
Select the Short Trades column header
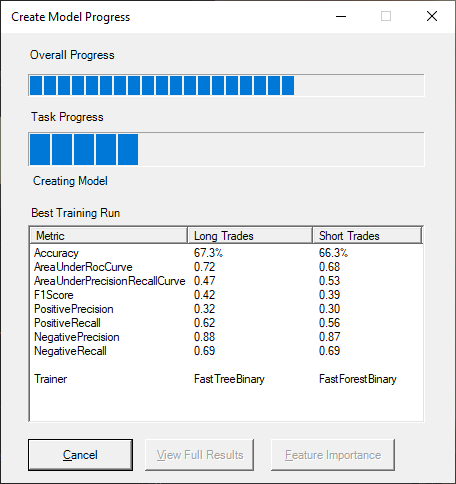click(367, 236)
